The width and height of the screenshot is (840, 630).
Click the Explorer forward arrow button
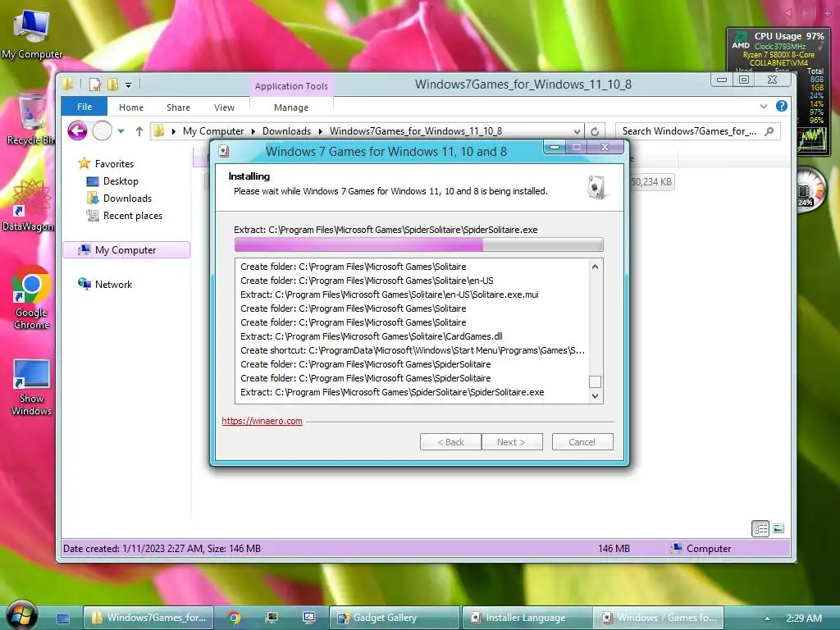click(x=102, y=130)
